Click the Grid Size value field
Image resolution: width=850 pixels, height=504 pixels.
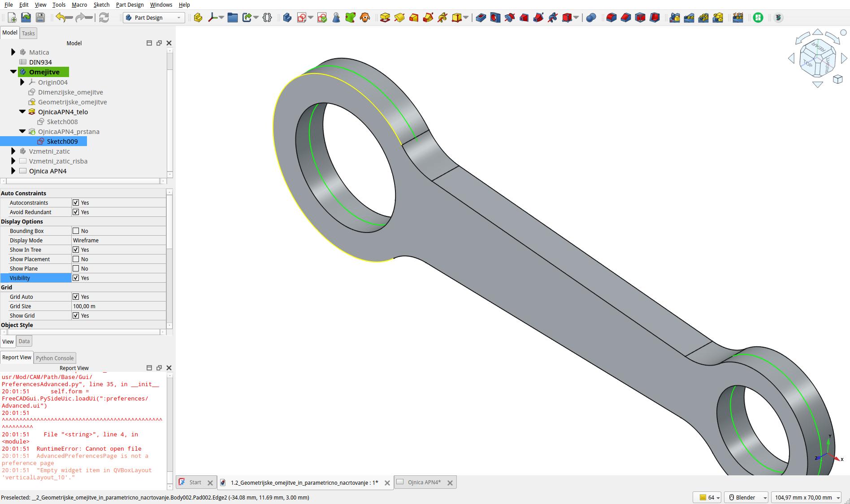click(118, 306)
